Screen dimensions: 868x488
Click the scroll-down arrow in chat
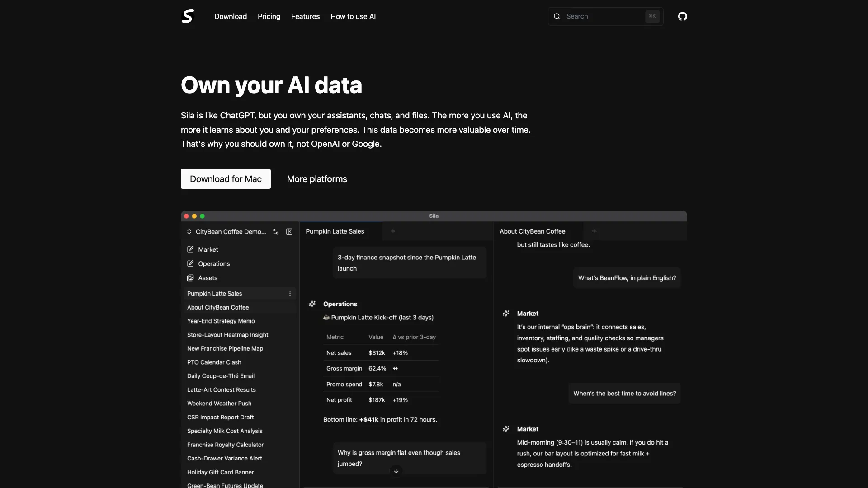point(396,471)
